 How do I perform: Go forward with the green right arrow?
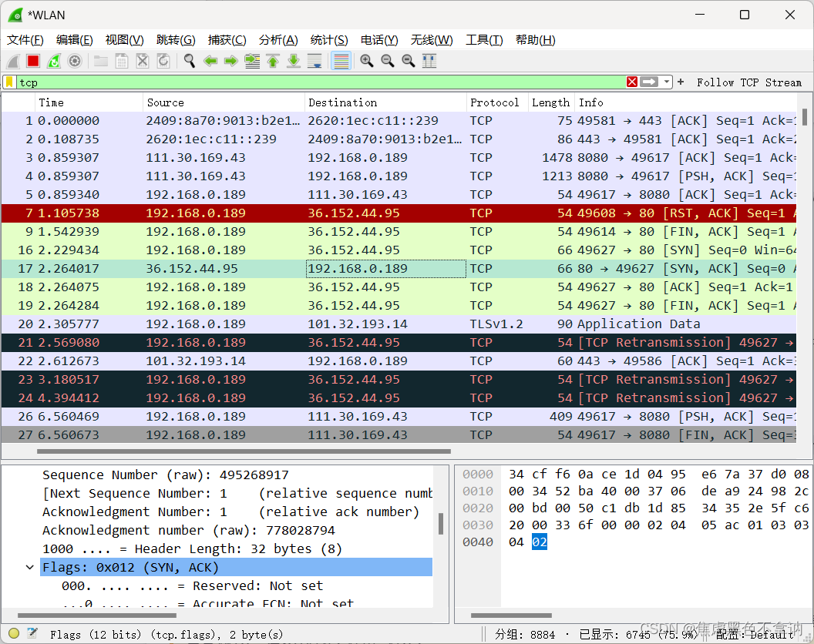231,61
